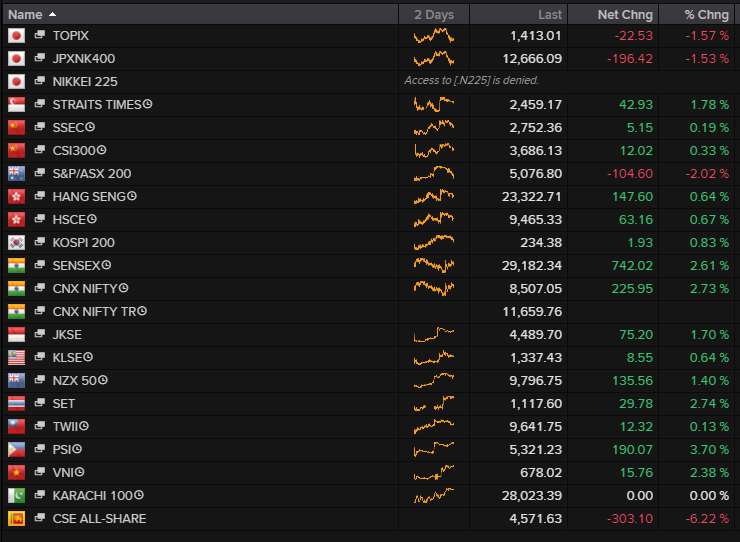This screenshot has width=740, height=542.
Task: Open the popup window icon beside CNX NIFTY TR
Action: click(x=40, y=311)
